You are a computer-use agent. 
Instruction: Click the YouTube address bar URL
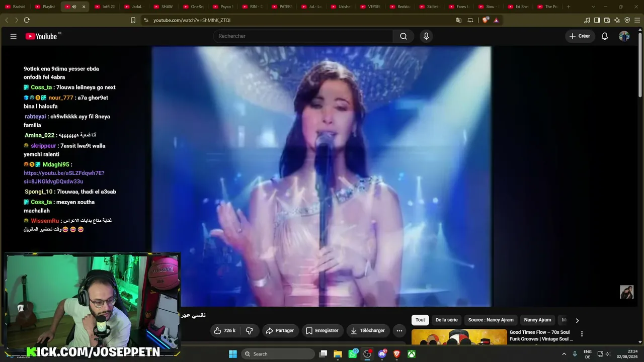click(x=192, y=20)
